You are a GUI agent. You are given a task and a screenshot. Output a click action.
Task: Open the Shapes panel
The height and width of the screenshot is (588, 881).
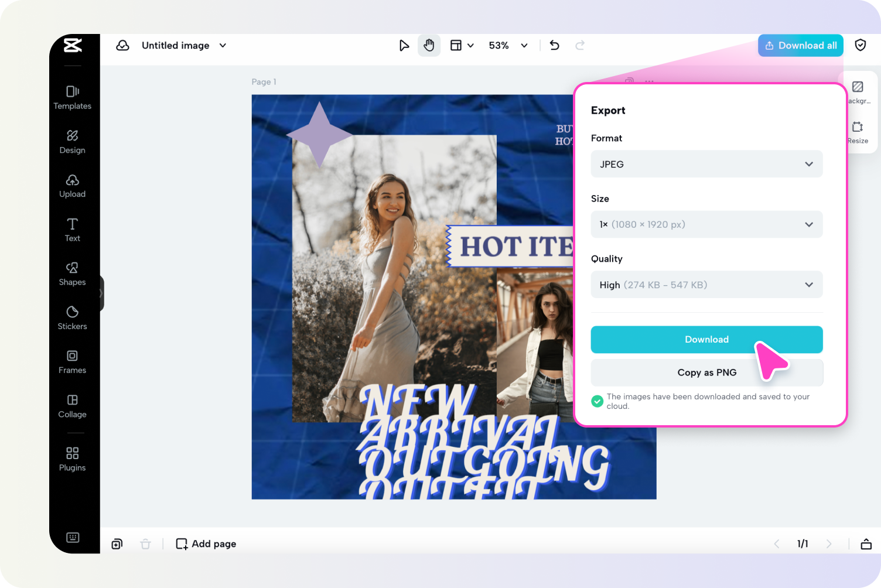coord(72,274)
